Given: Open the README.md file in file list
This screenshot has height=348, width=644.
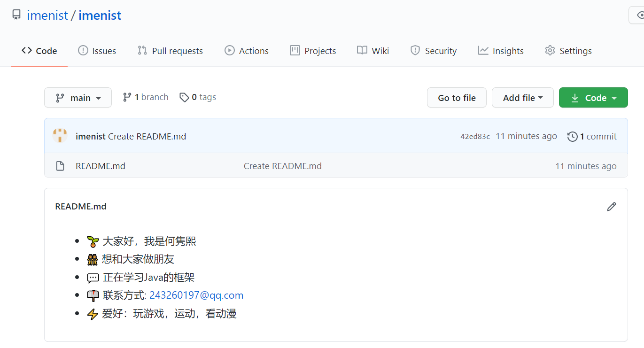Looking at the screenshot, I should (x=101, y=166).
